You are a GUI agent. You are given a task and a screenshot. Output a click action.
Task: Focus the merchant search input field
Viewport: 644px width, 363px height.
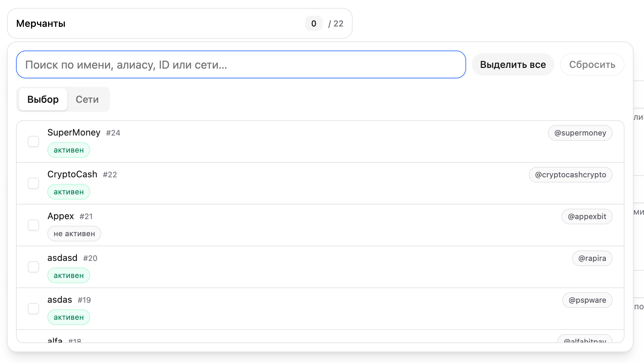tap(241, 65)
